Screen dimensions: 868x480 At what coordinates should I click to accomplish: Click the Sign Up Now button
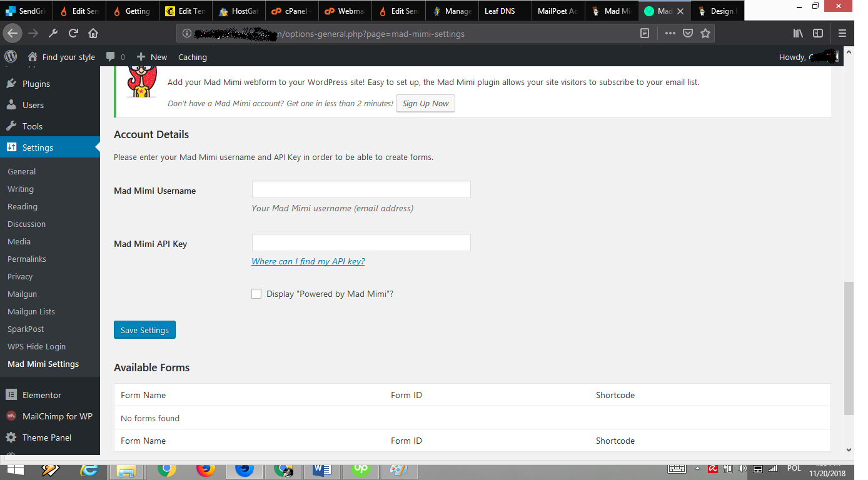425,103
